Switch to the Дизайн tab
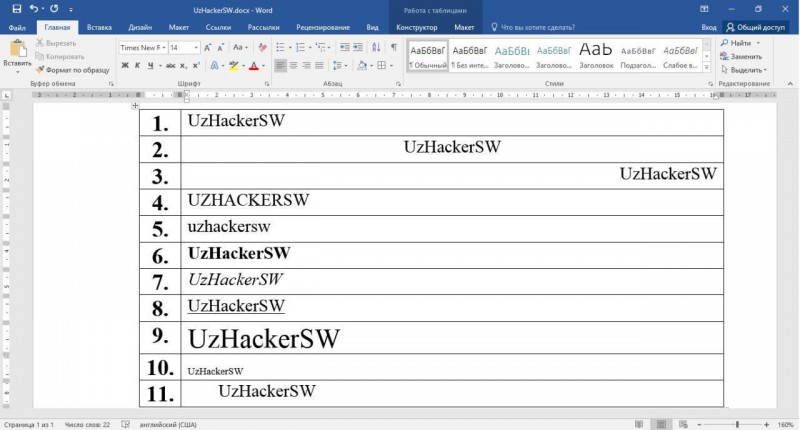The height and width of the screenshot is (430, 800). pos(140,28)
